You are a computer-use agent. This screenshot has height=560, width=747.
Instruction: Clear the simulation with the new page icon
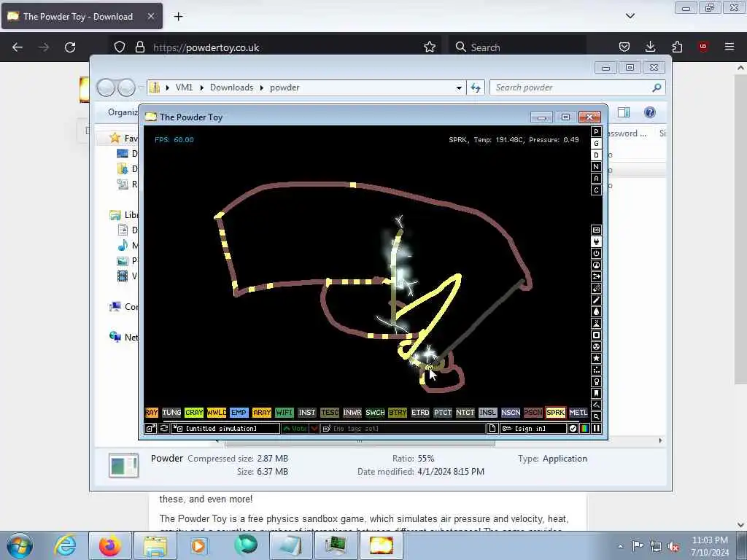click(x=492, y=429)
